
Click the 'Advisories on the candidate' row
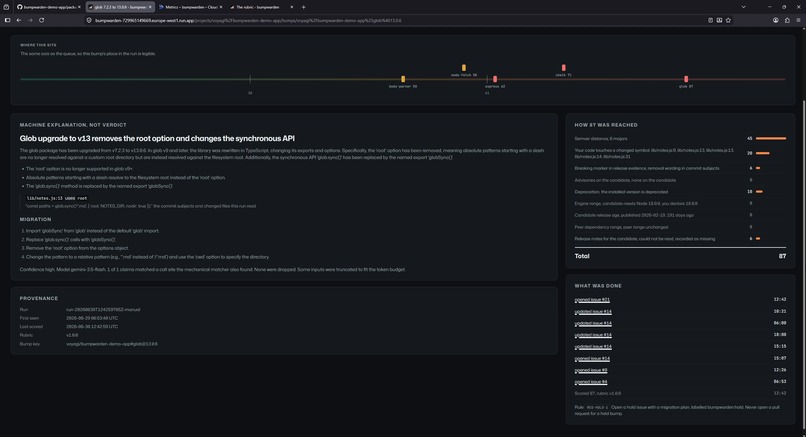[x=680, y=180]
